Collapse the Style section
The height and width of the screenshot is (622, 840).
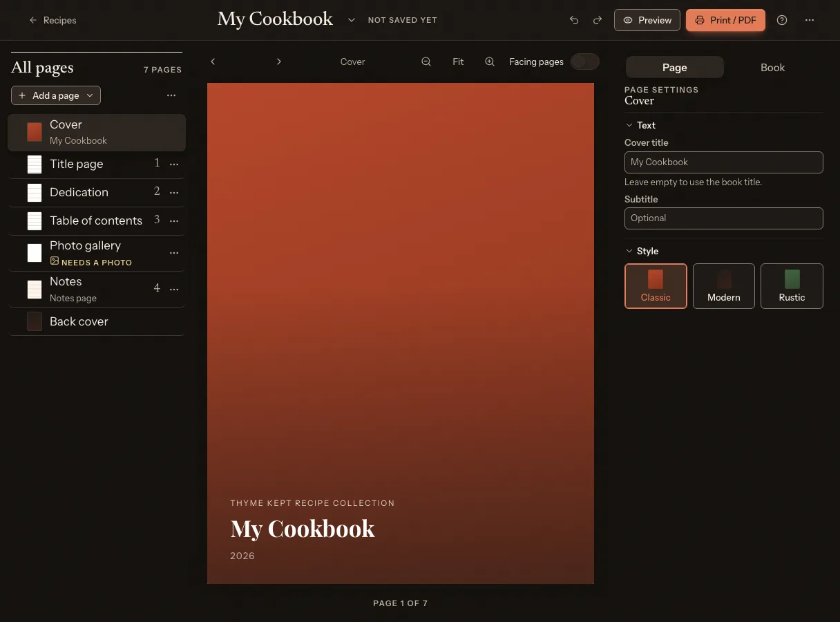[x=642, y=251]
